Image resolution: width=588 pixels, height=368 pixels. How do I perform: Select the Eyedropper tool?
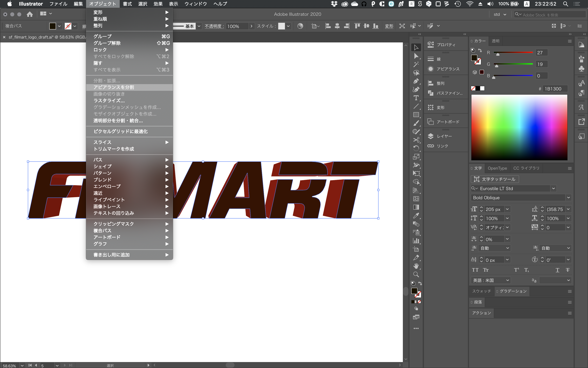click(416, 216)
